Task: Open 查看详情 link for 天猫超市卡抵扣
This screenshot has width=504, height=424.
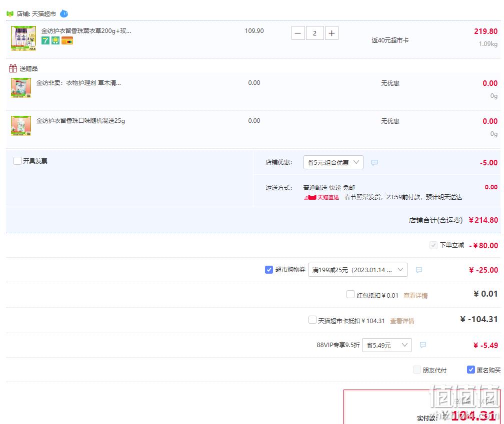Action: [x=402, y=321]
